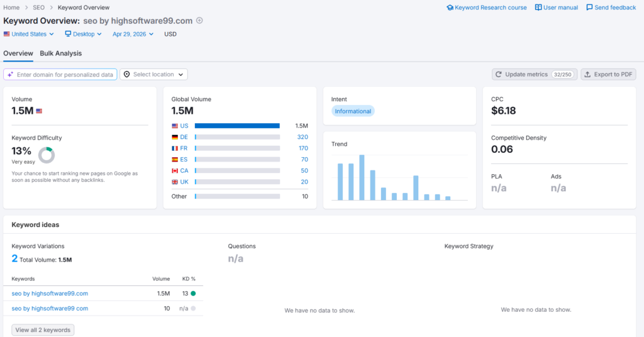Screen dimensions: 644x337
Task: Click the 32/250 metrics counter
Action: pyautogui.click(x=563, y=74)
